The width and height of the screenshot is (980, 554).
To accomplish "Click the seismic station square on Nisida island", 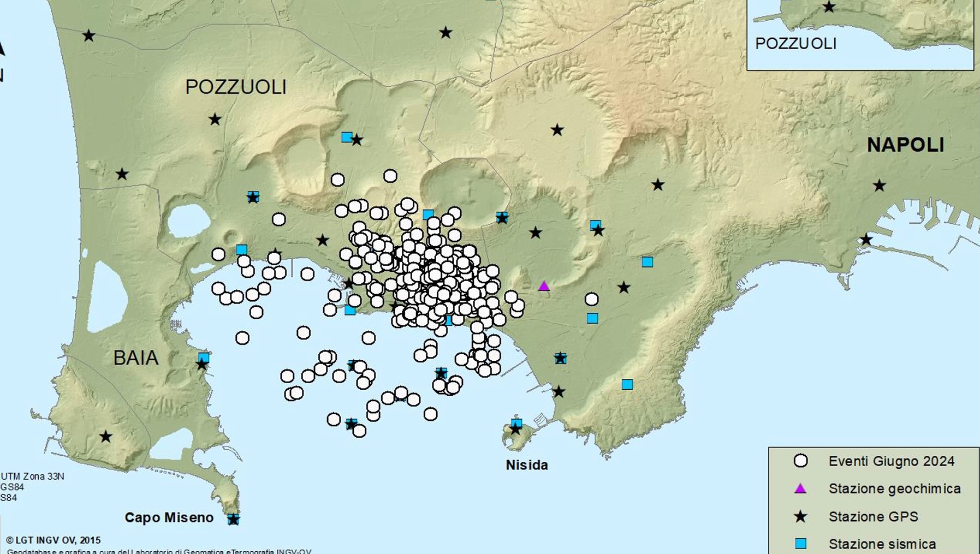I will click(x=516, y=423).
